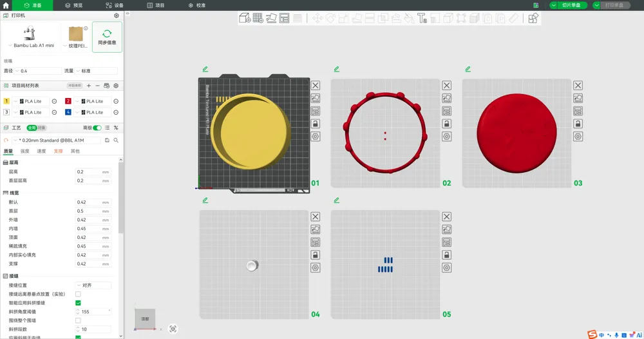The image size is (644, 339).
Task: Click the view orientation cube 顶部
Action: coord(145,319)
